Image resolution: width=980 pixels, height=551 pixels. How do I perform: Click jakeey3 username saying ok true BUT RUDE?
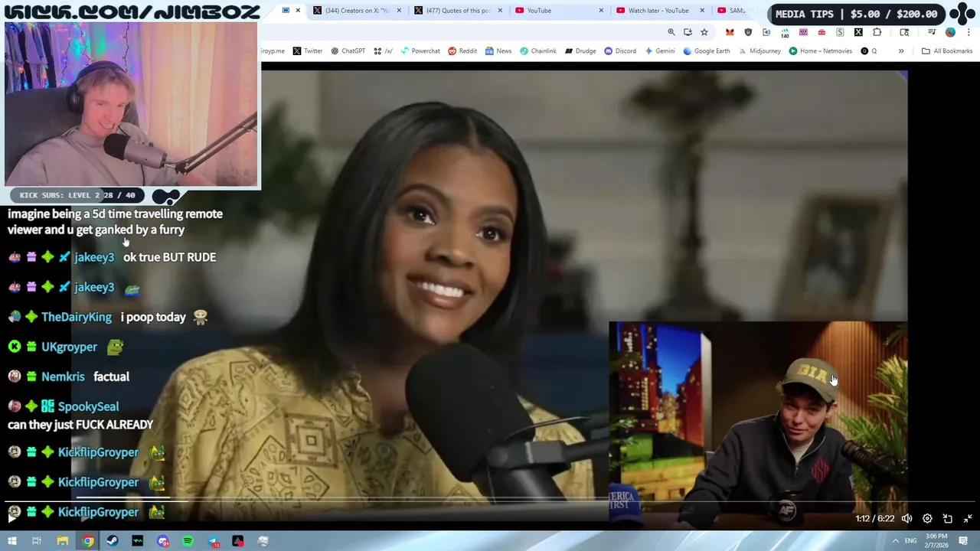click(x=94, y=257)
